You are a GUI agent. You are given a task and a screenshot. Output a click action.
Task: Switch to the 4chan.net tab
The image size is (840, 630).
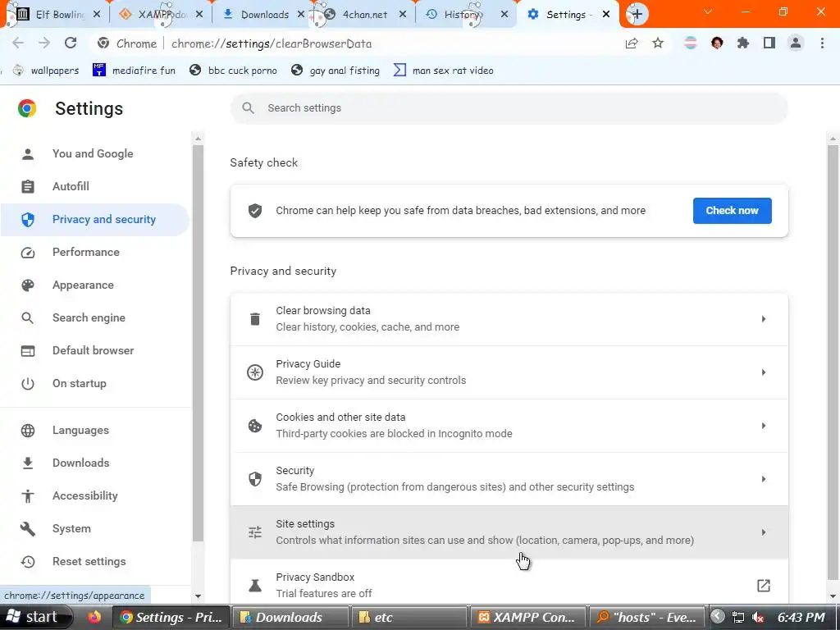(364, 15)
